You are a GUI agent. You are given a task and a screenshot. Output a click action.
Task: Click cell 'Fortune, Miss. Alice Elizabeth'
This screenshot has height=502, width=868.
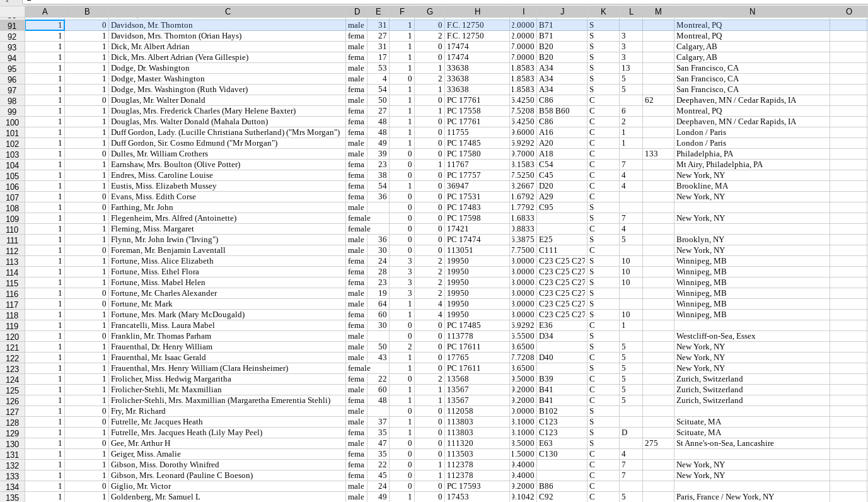(228, 261)
